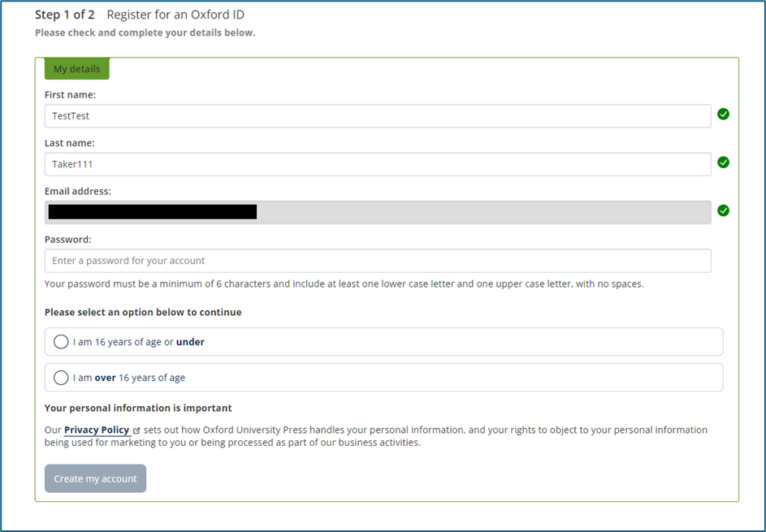Click the "Password:" label
The height and width of the screenshot is (532, 766).
click(68, 240)
